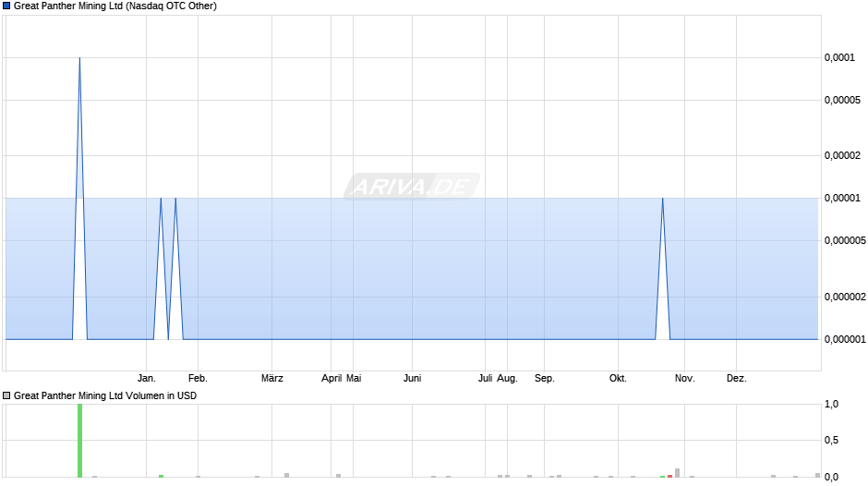Click the 'Aug.' month label
This screenshot has height=486, width=868.
click(507, 379)
